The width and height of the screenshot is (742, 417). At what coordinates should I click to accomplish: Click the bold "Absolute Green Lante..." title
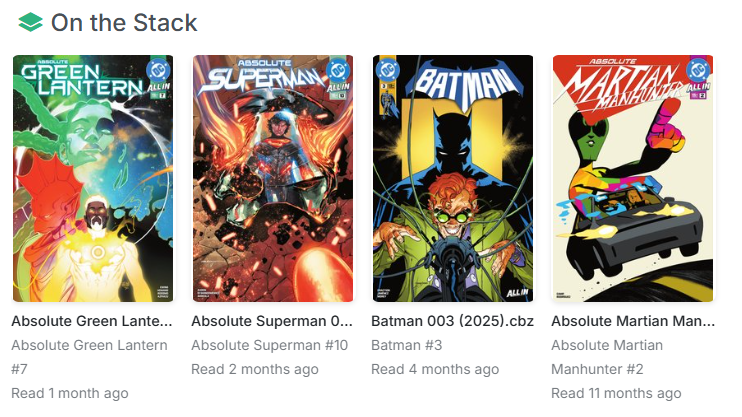coord(92,321)
